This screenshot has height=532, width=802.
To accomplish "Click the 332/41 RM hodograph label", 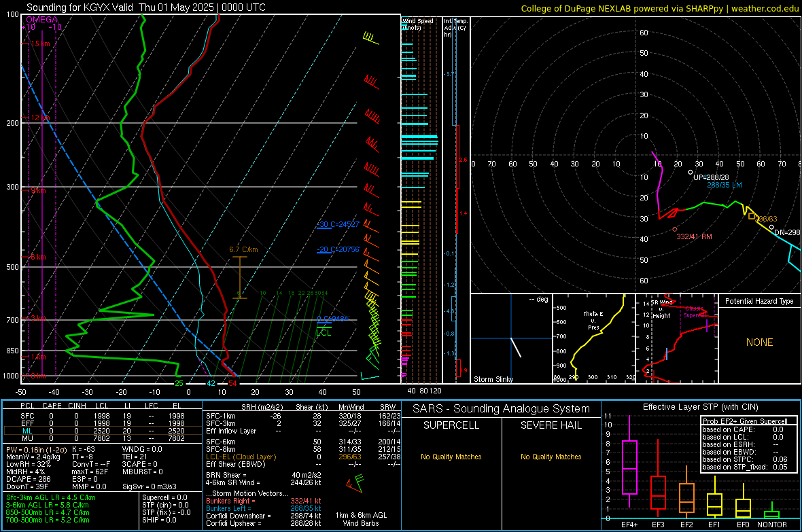I will click(694, 236).
